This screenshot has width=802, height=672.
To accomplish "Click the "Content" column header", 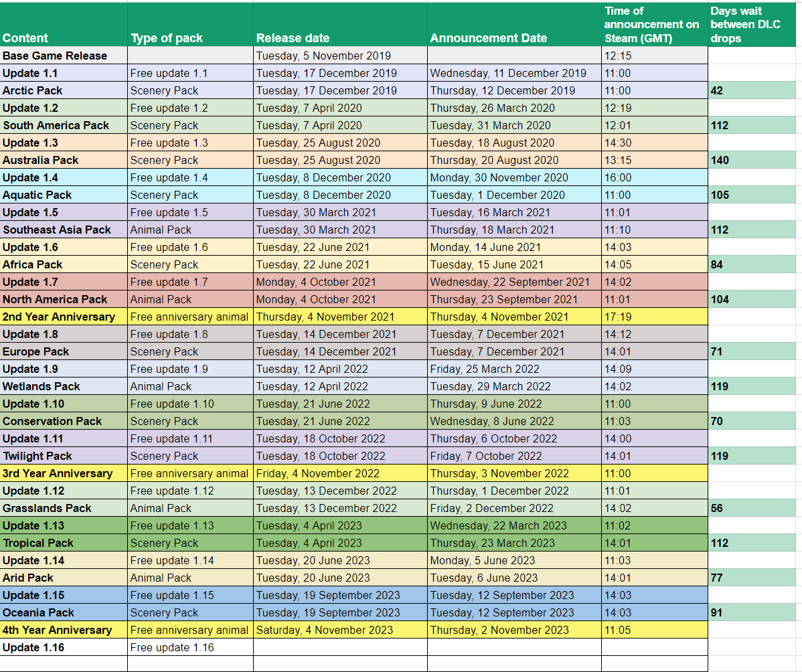I will pyautogui.click(x=64, y=25).
